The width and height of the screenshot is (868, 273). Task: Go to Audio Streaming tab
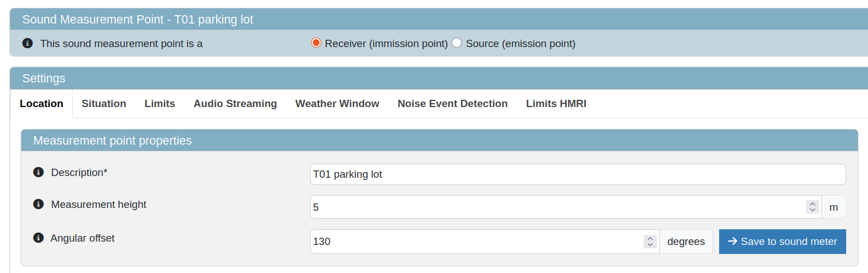235,104
